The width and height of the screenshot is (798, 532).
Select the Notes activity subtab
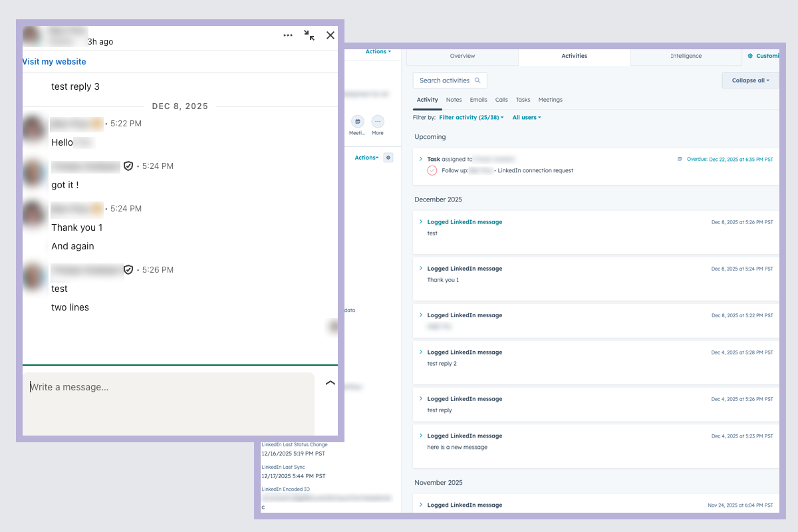tap(454, 100)
